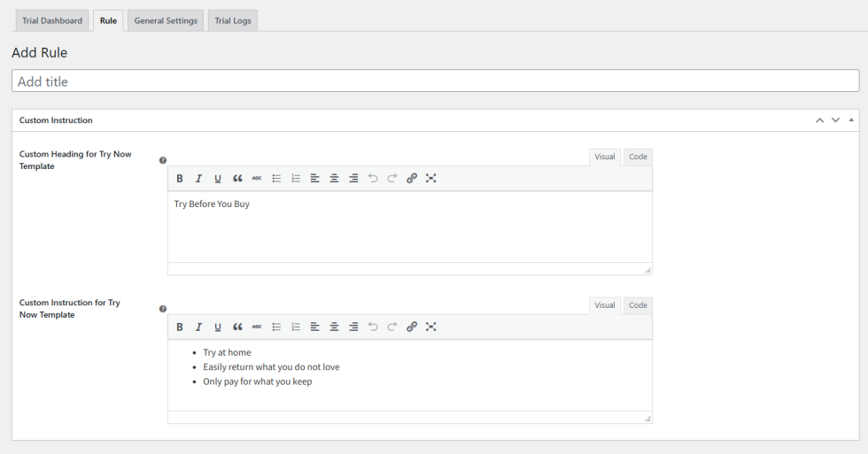The width and height of the screenshot is (868, 454).
Task: Click the Custom Instruction panel header title
Action: [56, 120]
